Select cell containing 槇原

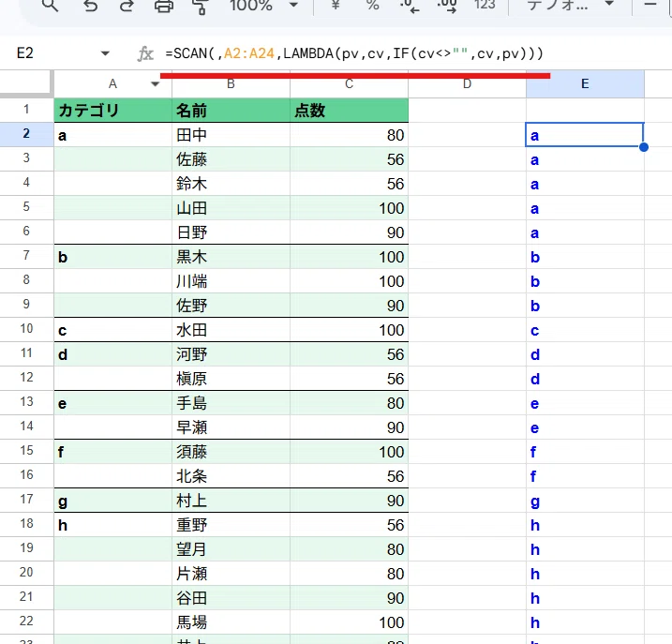pyautogui.click(x=231, y=379)
